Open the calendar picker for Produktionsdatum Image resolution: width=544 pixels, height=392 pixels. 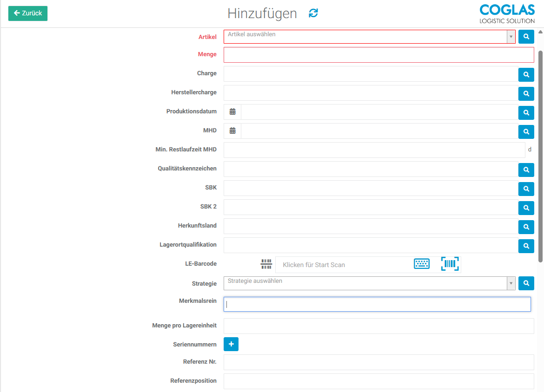[x=232, y=111]
